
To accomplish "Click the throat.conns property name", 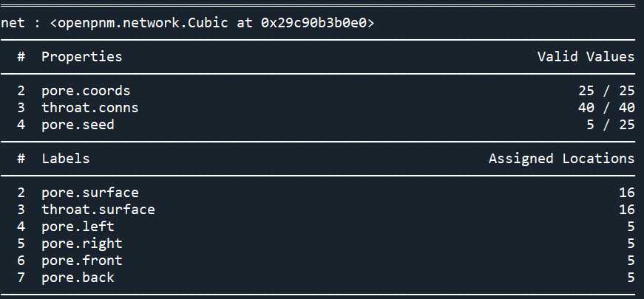I will (90, 108).
